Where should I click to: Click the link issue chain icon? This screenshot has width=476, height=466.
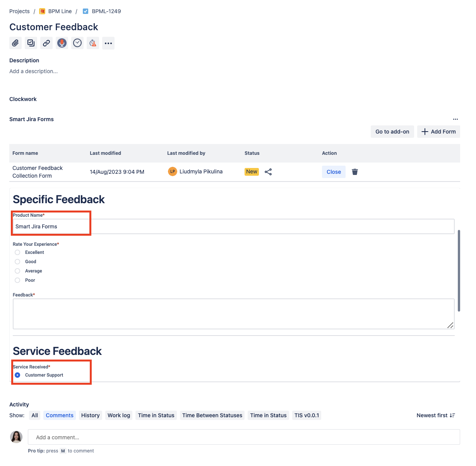point(46,43)
